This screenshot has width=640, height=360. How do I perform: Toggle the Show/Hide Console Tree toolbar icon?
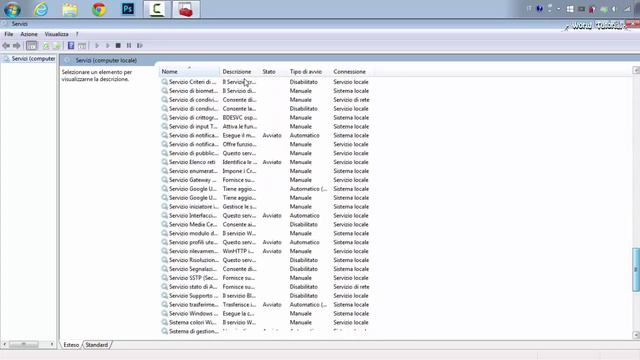(x=31, y=46)
